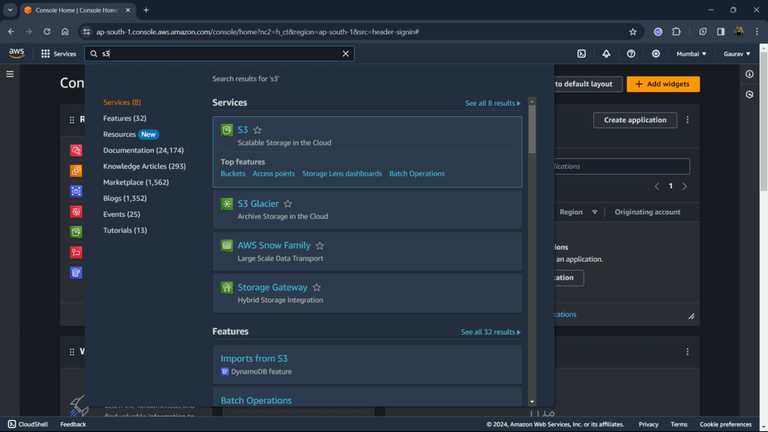Select Knowledge Articles (293) category
768x432 pixels.
pyautogui.click(x=144, y=167)
